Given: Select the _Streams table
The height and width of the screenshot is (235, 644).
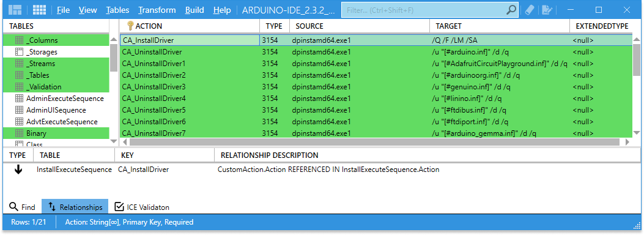Looking at the screenshot, I should [56, 64].
